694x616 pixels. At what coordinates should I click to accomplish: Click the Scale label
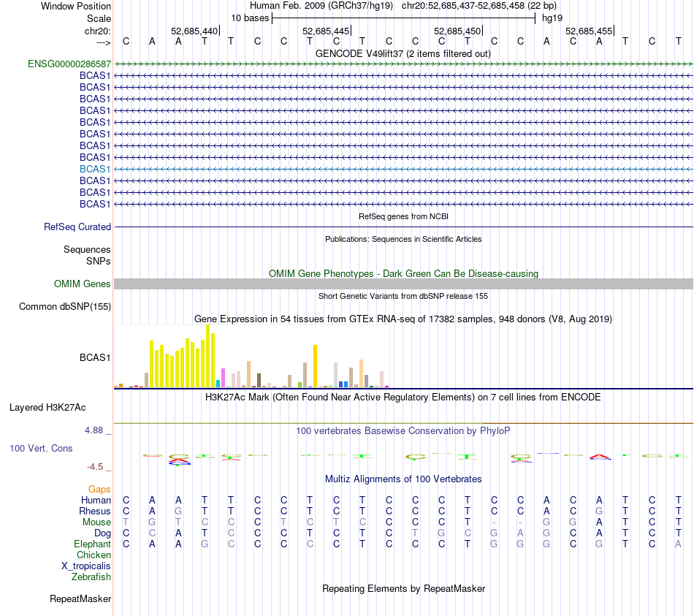coord(99,18)
